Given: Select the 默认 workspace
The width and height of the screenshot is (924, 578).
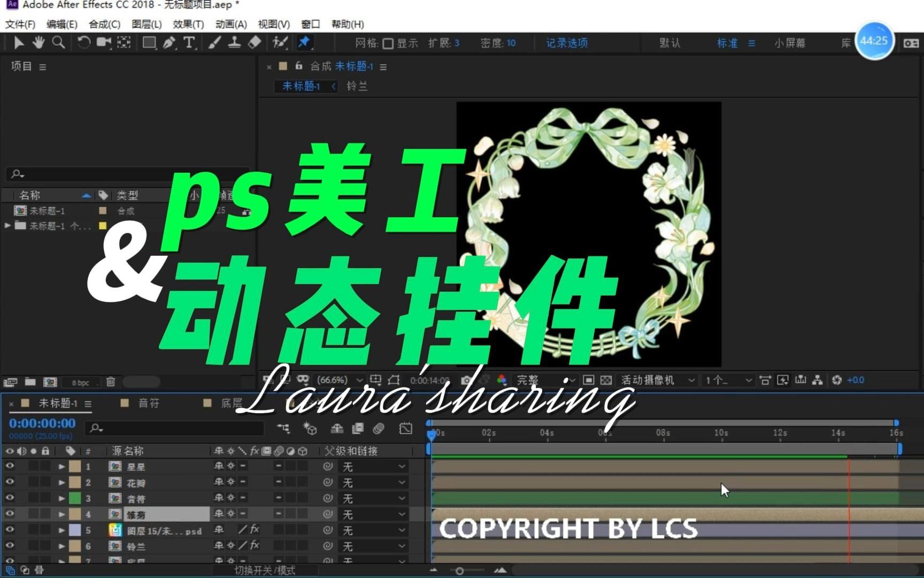Looking at the screenshot, I should [x=669, y=43].
